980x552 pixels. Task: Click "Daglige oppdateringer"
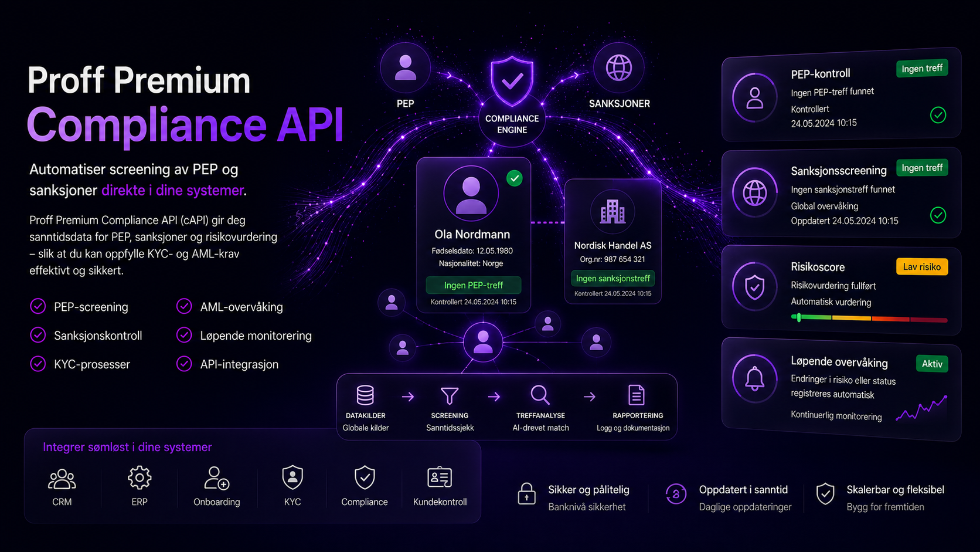[745, 507]
